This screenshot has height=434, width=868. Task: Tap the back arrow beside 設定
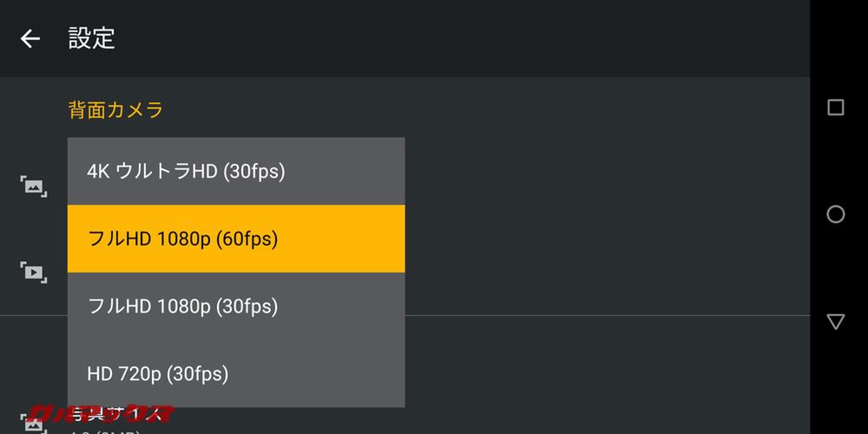click(30, 38)
